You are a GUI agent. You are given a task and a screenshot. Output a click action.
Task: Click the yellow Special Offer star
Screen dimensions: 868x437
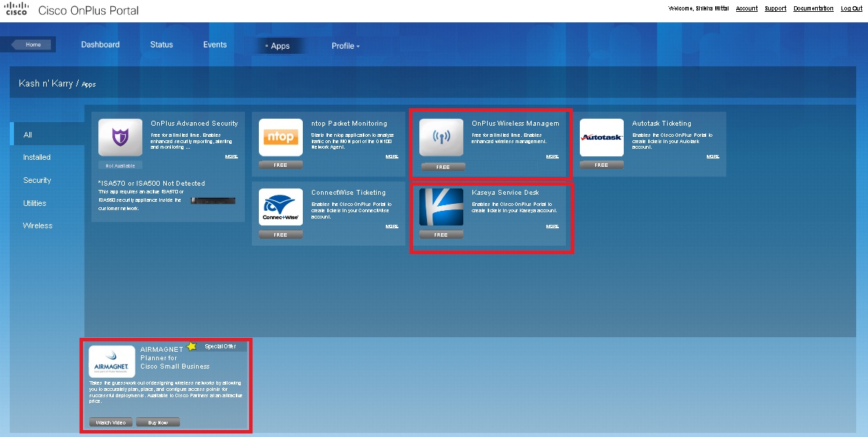[x=191, y=346]
